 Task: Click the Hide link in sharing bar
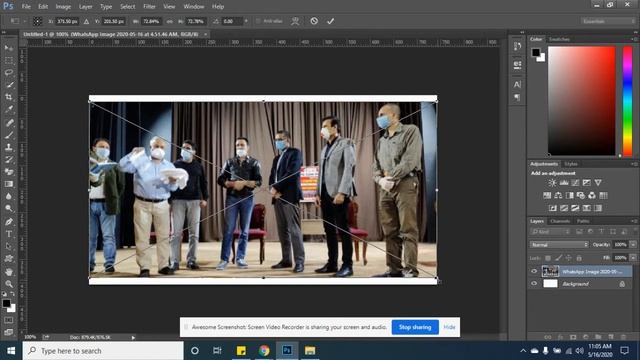[449, 327]
